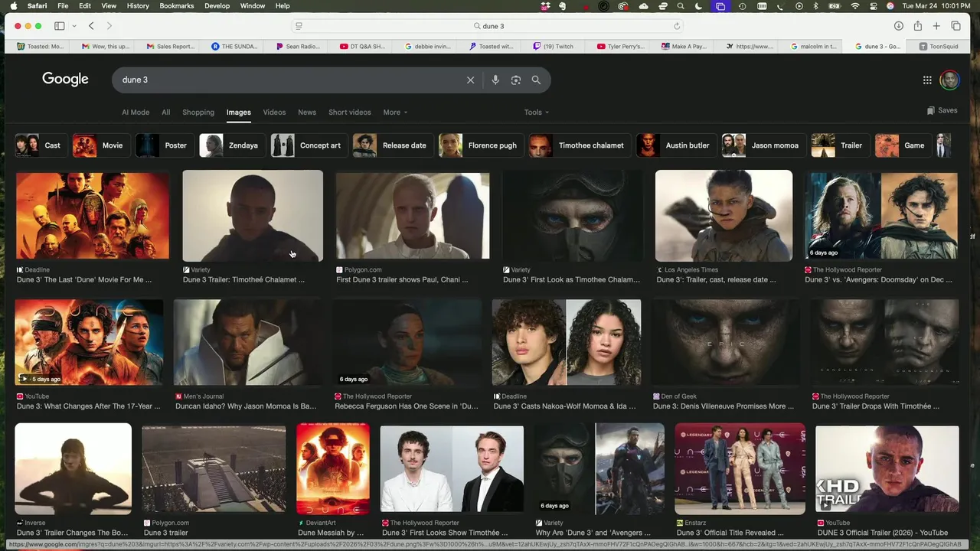
Task: Click the Google logo
Action: [x=65, y=79]
